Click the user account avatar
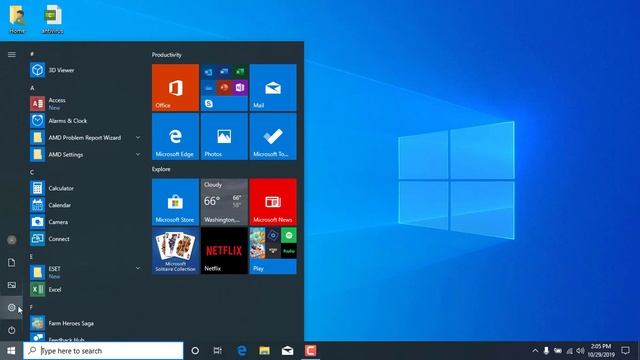 [11, 240]
